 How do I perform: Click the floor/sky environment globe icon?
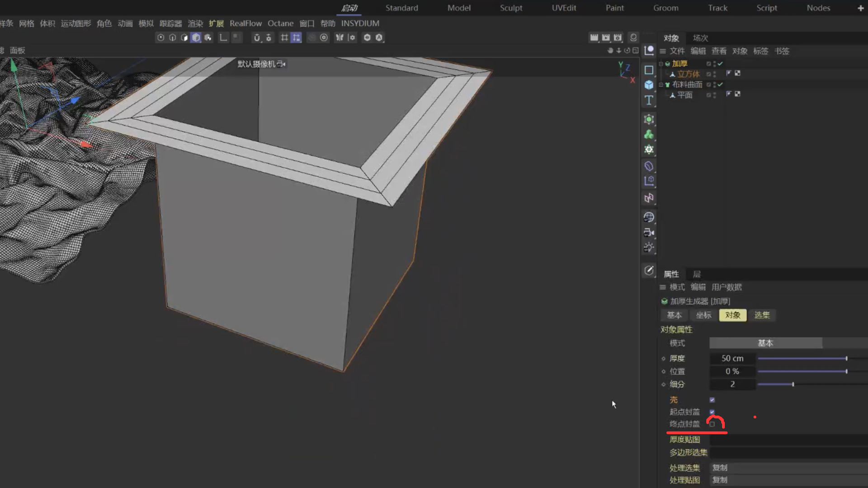(x=649, y=217)
